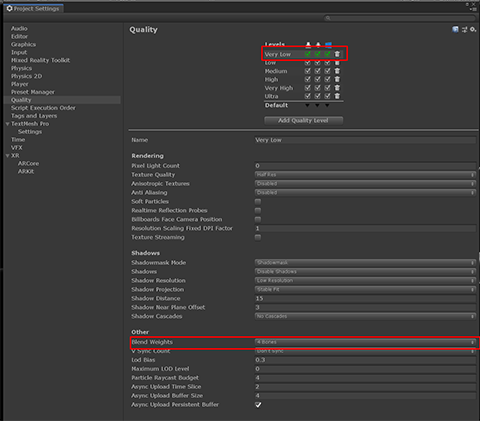This screenshot has width=480, height=421.
Task: Open the Shadowmask Mode dropdown
Action: click(x=365, y=263)
